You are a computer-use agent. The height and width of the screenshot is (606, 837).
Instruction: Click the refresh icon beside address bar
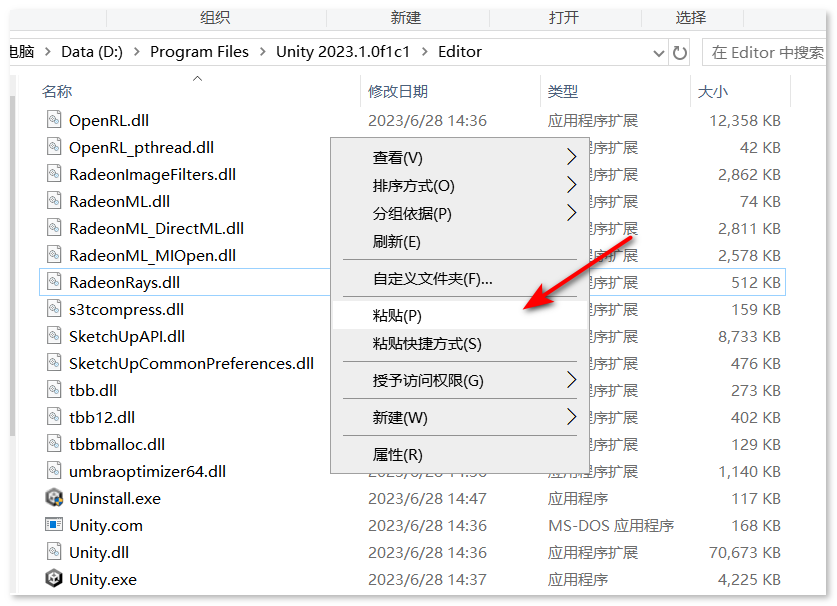pos(680,52)
